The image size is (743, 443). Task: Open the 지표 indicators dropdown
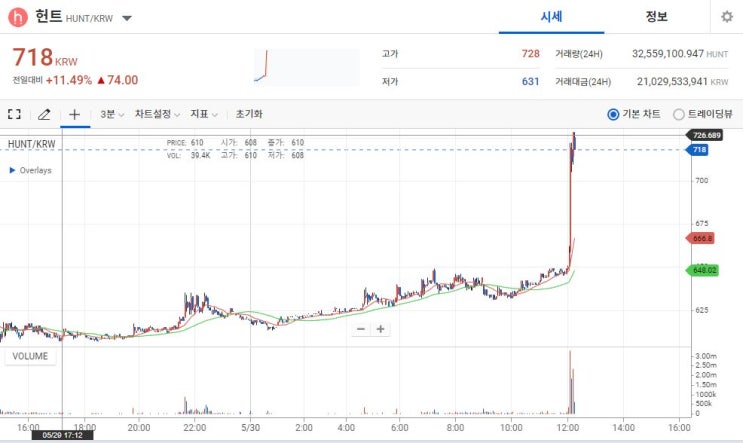point(204,114)
